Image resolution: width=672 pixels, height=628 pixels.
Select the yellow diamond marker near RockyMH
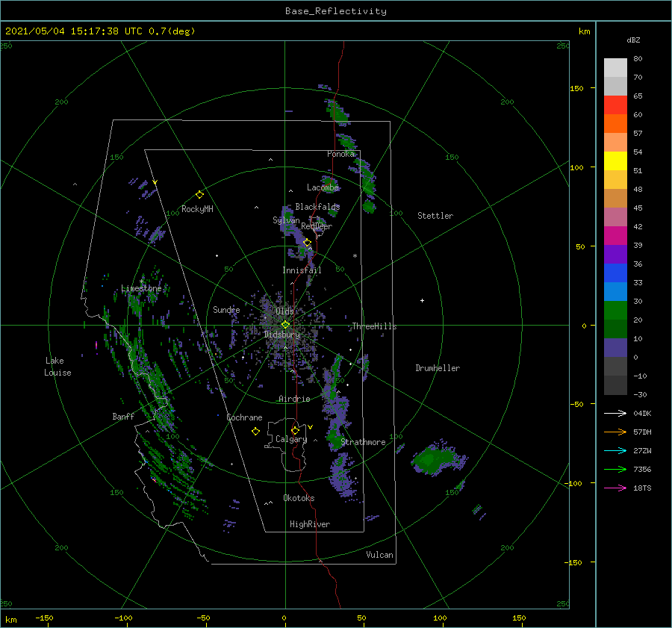click(x=199, y=195)
